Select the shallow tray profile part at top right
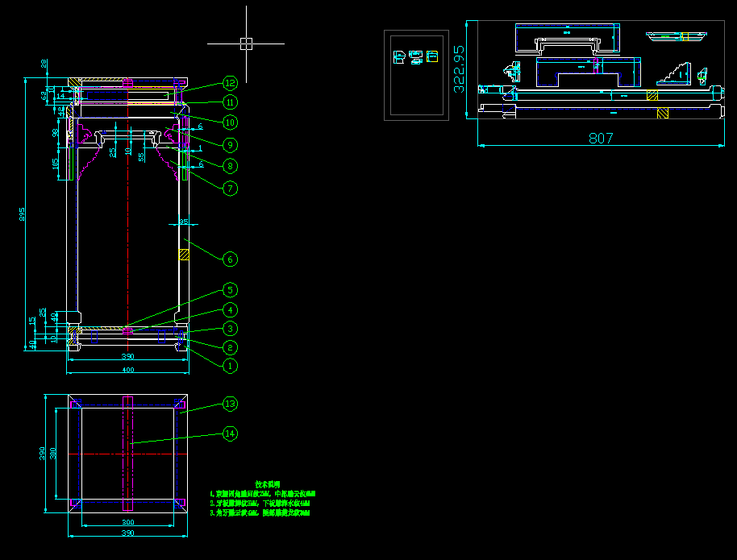This screenshot has height=560, width=737. coord(677,36)
